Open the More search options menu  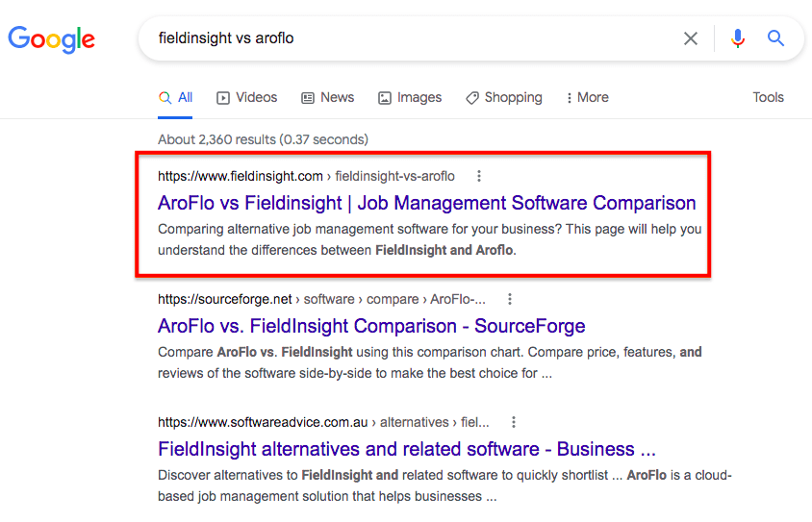click(588, 97)
